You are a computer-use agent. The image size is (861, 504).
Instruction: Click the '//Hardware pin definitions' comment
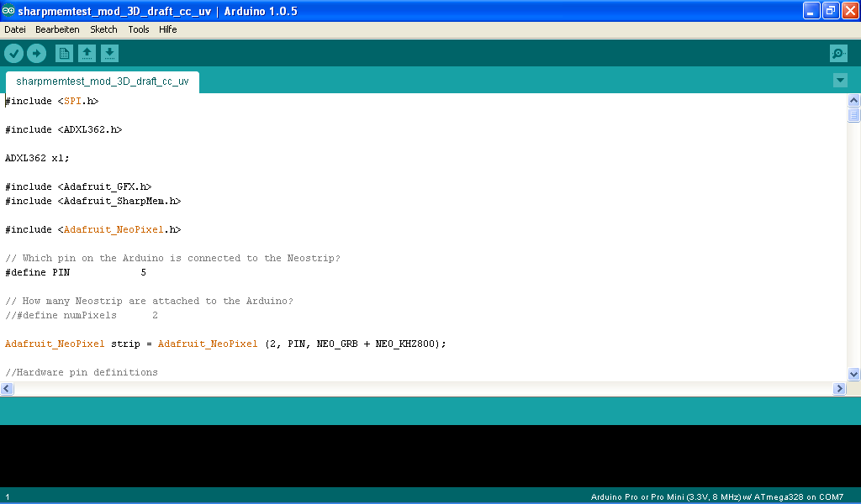(x=82, y=372)
